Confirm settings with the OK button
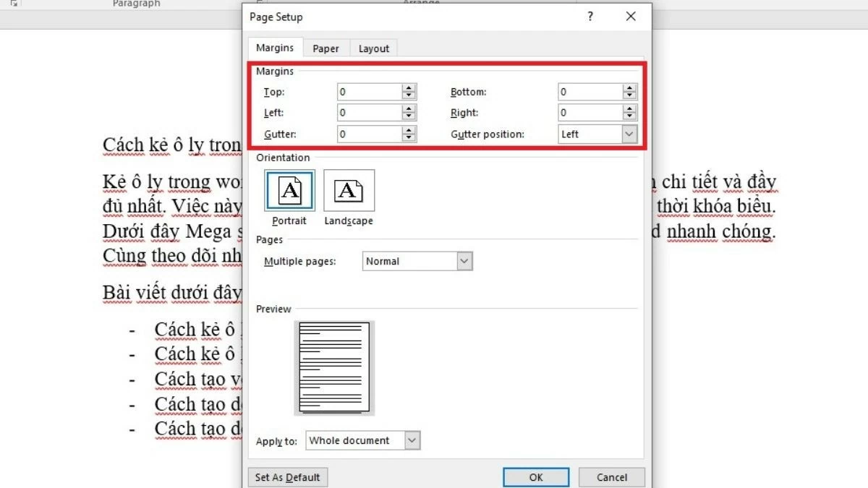 coord(535,477)
